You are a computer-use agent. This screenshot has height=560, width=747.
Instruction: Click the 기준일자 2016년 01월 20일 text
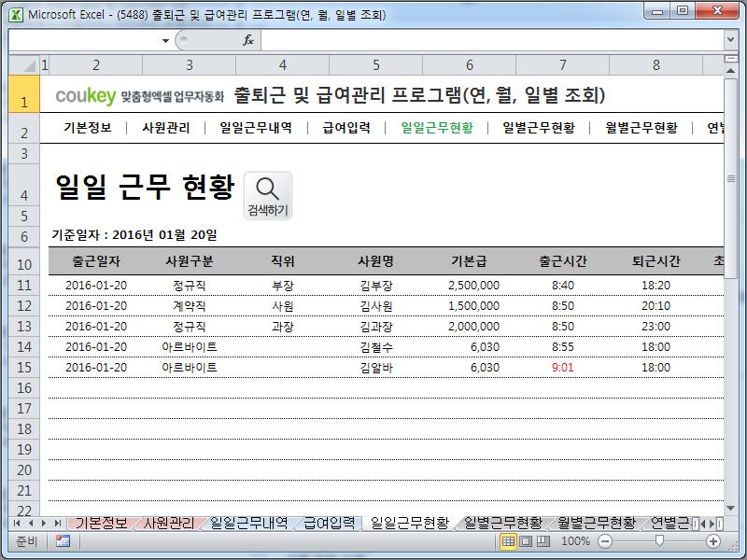click(134, 235)
